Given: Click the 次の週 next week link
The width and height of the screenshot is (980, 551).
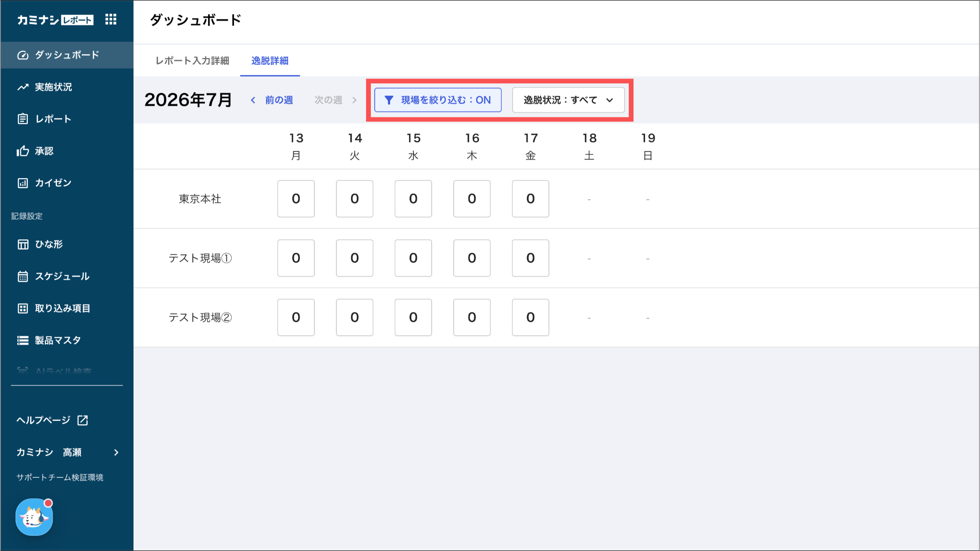Looking at the screenshot, I should (335, 100).
